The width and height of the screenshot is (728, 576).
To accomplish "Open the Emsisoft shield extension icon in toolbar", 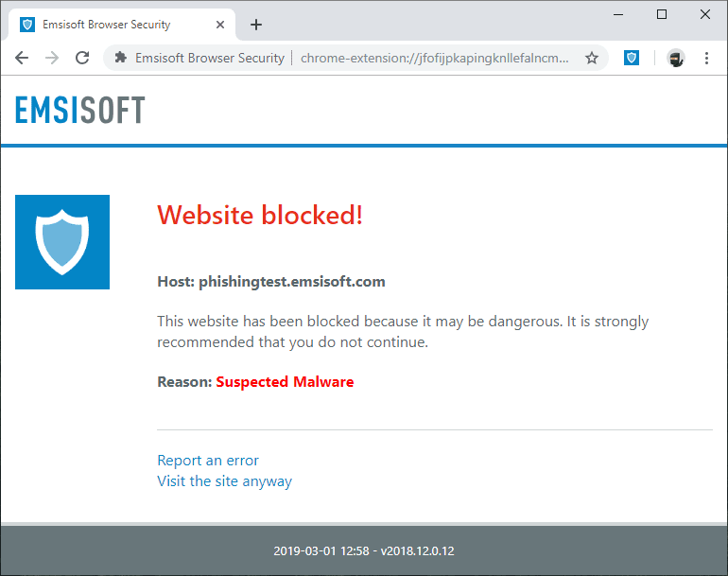I will point(631,58).
